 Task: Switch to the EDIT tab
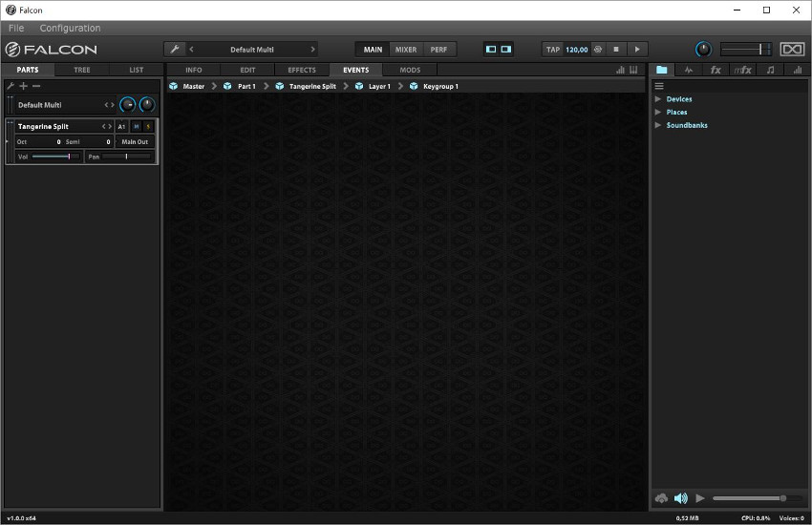point(247,70)
